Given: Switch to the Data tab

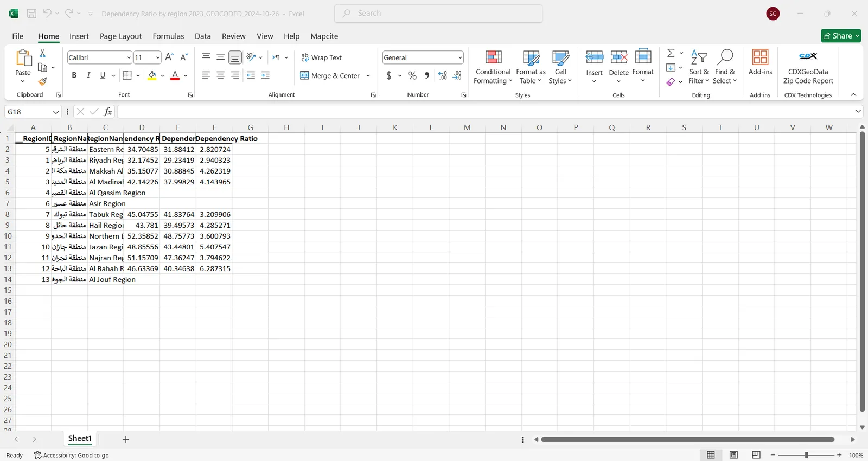Looking at the screenshot, I should click(203, 36).
